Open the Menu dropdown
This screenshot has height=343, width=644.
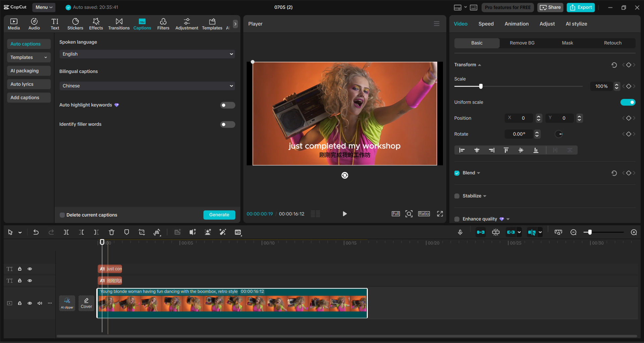(44, 7)
